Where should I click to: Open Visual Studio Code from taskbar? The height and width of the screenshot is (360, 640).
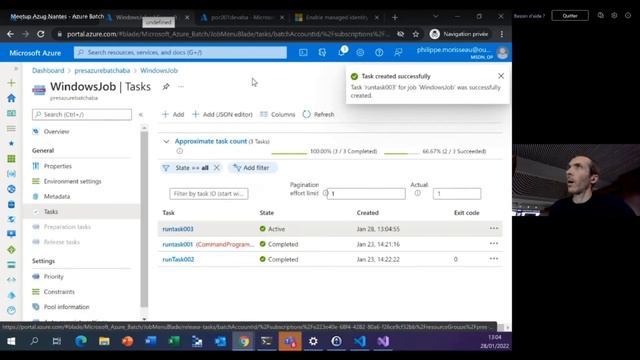(x=360, y=341)
